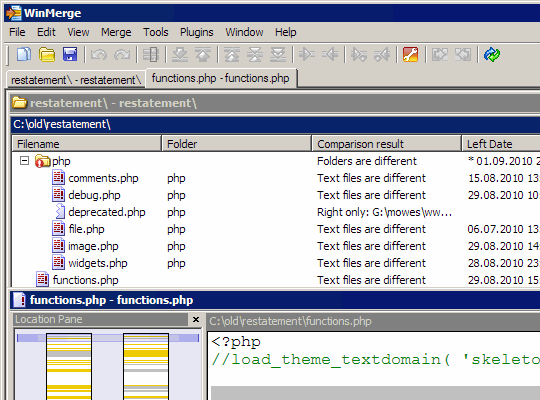
Task: Jump to first difference icon
Action: pos(232,54)
